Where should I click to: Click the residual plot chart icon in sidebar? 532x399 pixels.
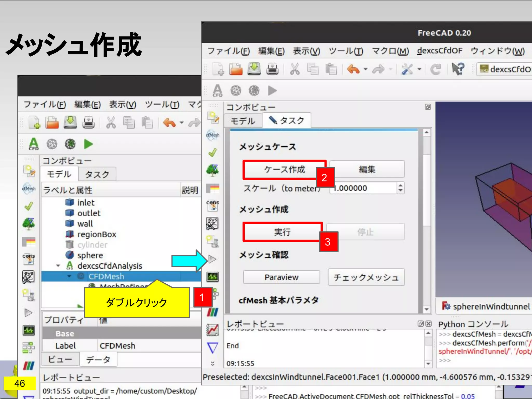pyautogui.click(x=212, y=330)
